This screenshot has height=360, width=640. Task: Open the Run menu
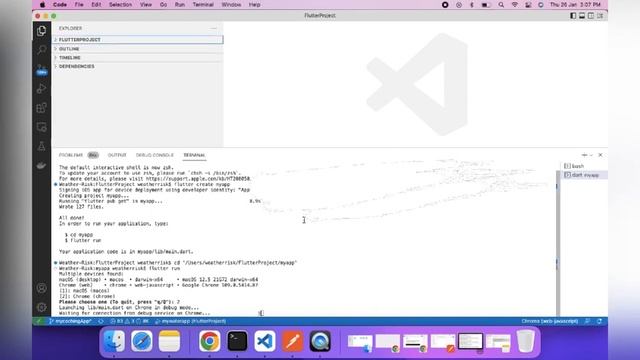click(180, 5)
